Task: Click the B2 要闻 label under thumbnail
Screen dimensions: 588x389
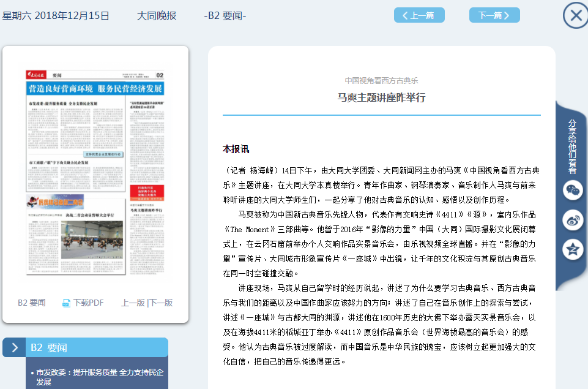Action: click(31, 303)
